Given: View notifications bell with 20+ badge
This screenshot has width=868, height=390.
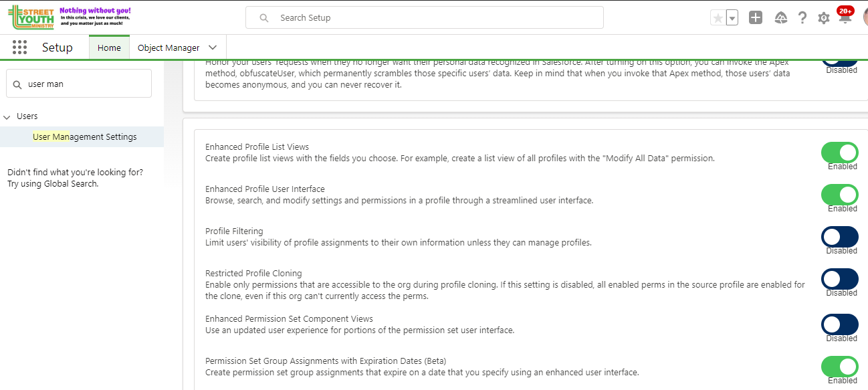Looking at the screenshot, I should coord(845,17).
